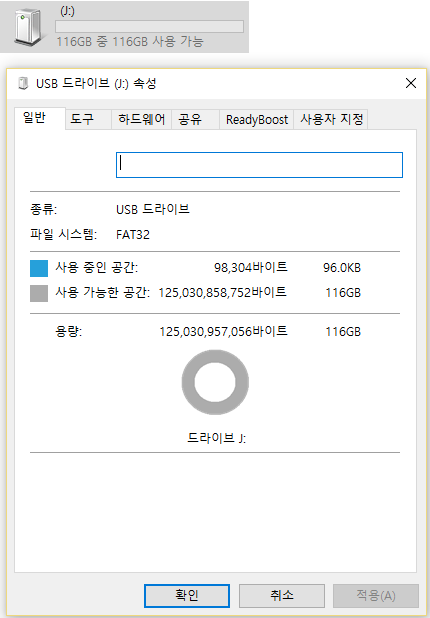Image resolution: width=430 pixels, height=618 pixels.
Task: Click the 'USB 드라이브 (J:) 속성' title text
Action: pyautogui.click(x=96, y=84)
